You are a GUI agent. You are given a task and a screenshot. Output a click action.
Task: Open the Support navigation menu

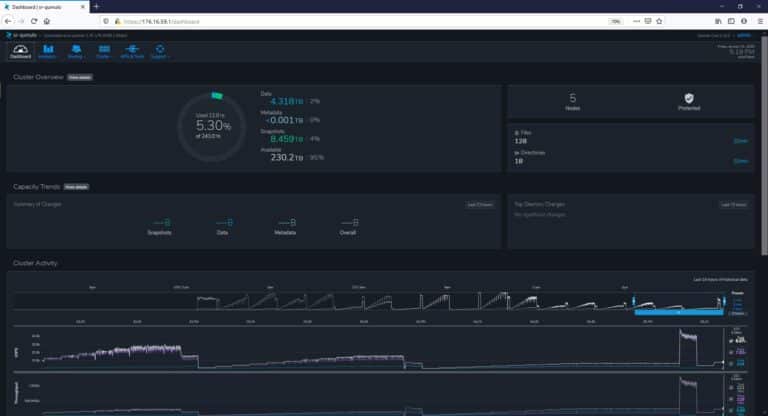(x=160, y=51)
